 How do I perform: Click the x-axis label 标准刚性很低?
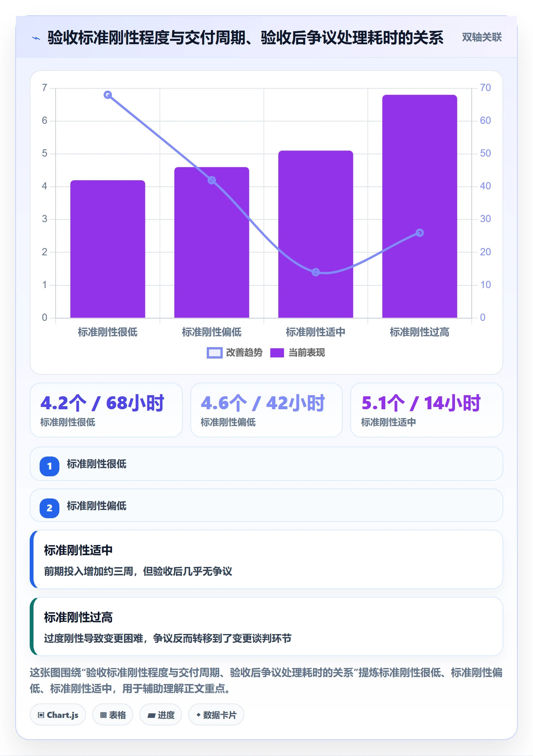pyautogui.click(x=108, y=332)
